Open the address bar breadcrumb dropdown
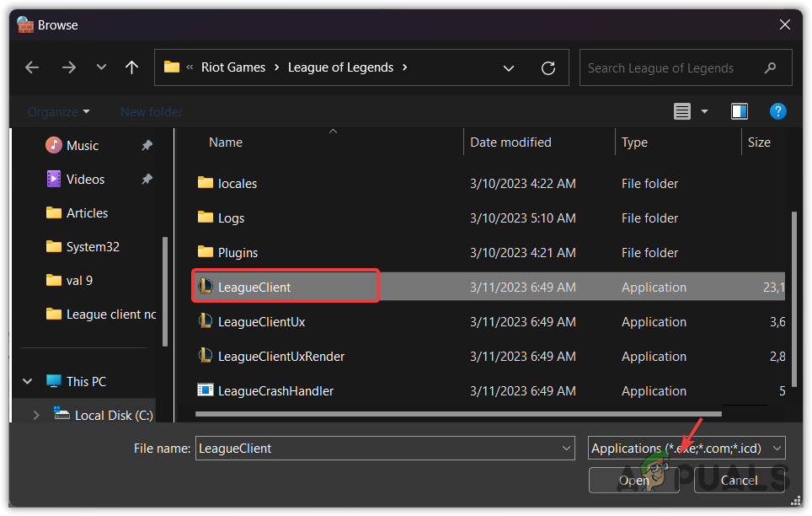The image size is (812, 516). [x=509, y=67]
